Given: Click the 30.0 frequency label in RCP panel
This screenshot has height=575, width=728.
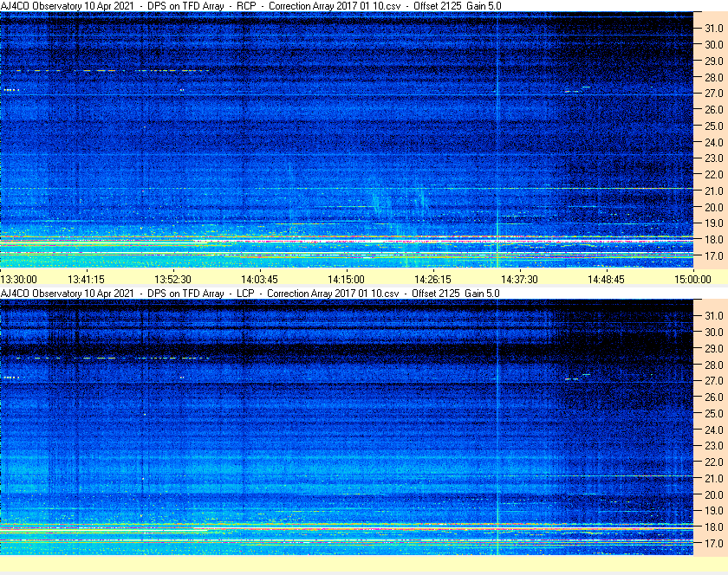Looking at the screenshot, I should (714, 44).
